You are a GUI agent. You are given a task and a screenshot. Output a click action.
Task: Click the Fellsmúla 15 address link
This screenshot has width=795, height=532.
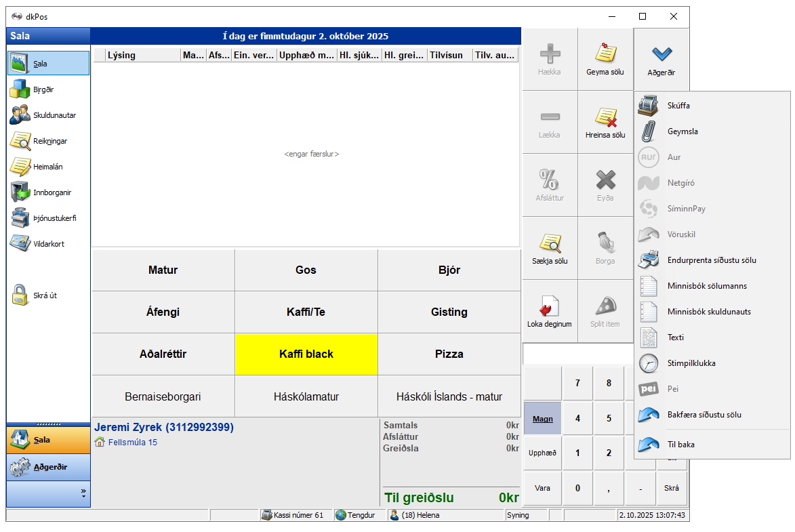[132, 443]
